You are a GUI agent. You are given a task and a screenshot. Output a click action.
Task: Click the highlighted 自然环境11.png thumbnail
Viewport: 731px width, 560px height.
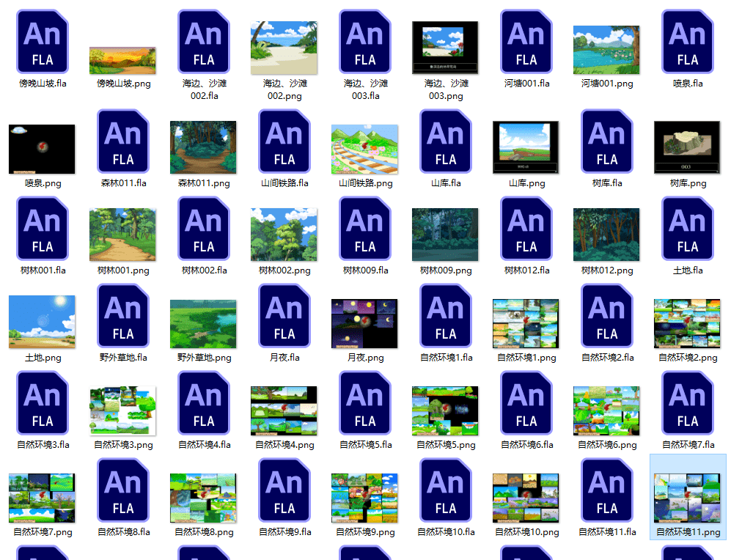tap(687, 498)
